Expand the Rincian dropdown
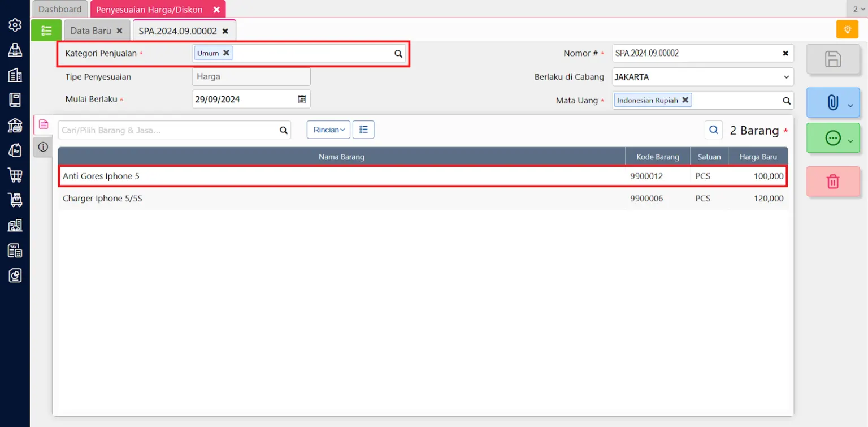Viewport: 868px width, 427px height. [328, 130]
